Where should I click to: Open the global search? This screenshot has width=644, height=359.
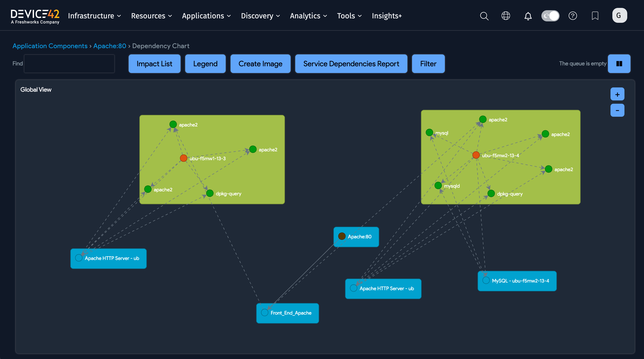pyautogui.click(x=484, y=16)
